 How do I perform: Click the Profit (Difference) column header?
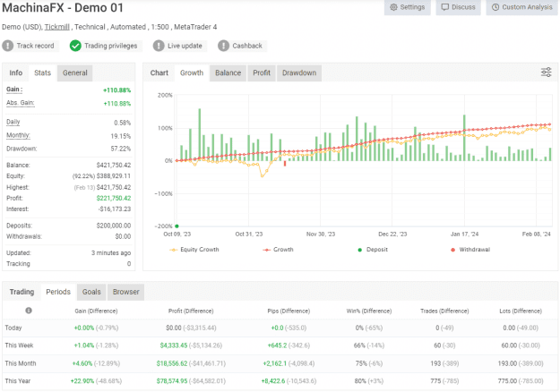(x=191, y=311)
